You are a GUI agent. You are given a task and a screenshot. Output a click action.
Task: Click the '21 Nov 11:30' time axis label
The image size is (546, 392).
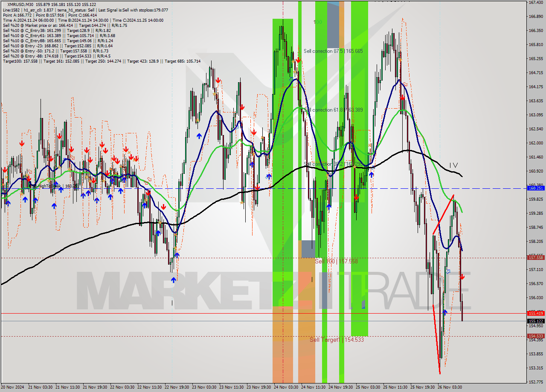[x=68, y=387]
